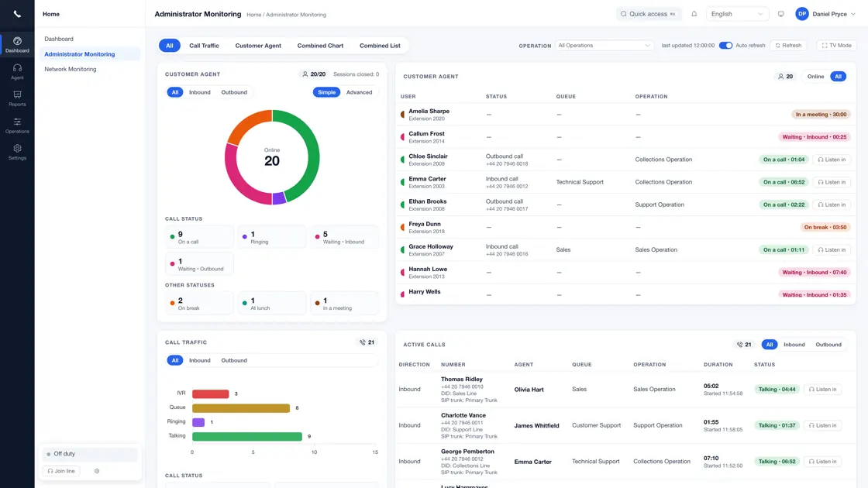Listen in on Thomas Ridley's active call

[822, 390]
